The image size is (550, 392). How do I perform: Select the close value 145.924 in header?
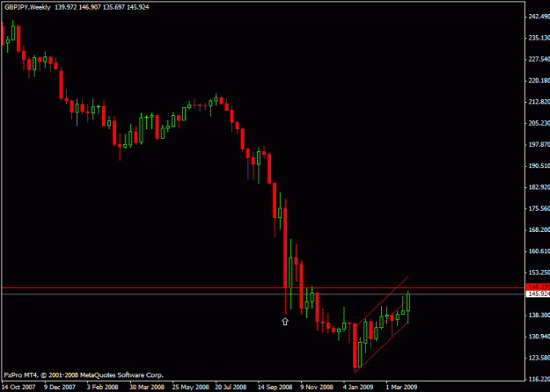(x=138, y=7)
